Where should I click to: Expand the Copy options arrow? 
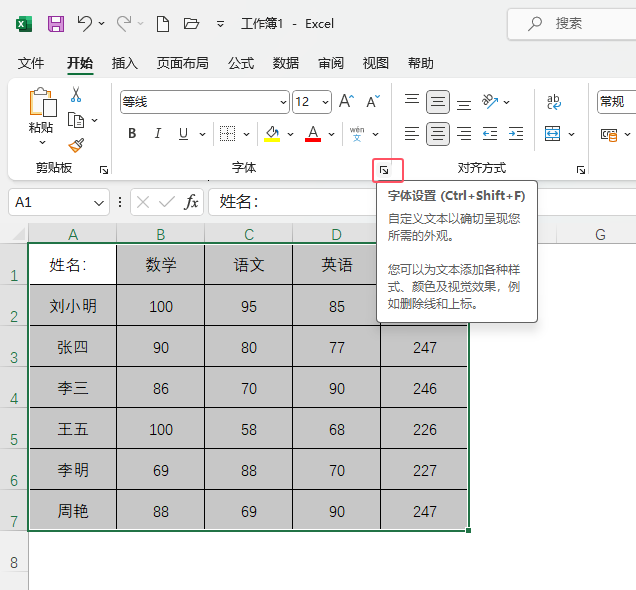click(95, 120)
